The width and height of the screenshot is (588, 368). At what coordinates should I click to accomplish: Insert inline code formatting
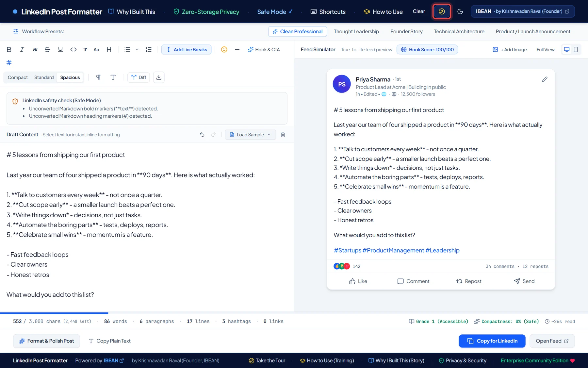[73, 50]
